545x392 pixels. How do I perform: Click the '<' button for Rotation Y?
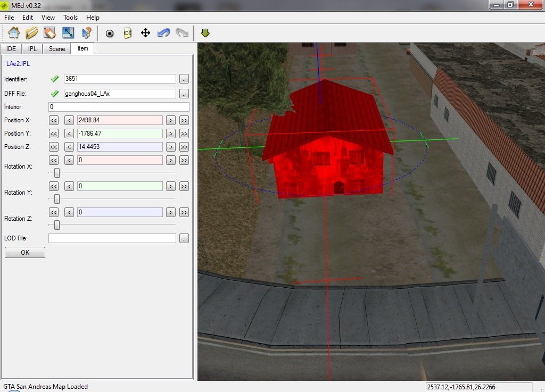point(69,187)
